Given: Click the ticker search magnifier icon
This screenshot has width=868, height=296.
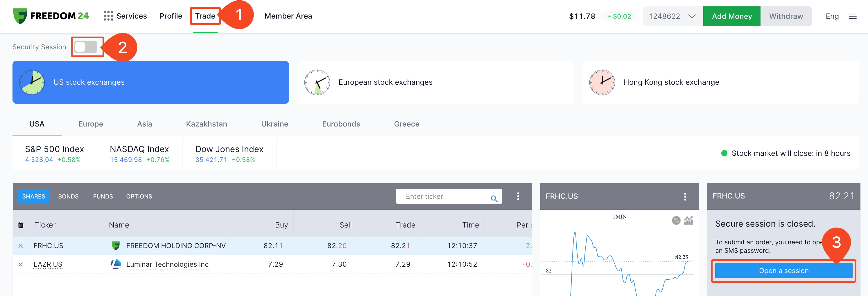Looking at the screenshot, I should tap(494, 198).
